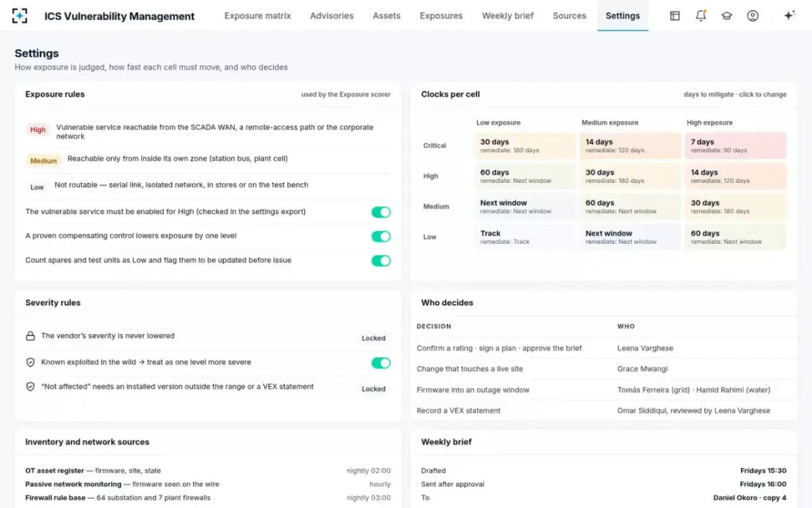Image resolution: width=812 pixels, height=508 pixels.
Task: Click 'used by the Exposure scorer' note
Action: [346, 95]
